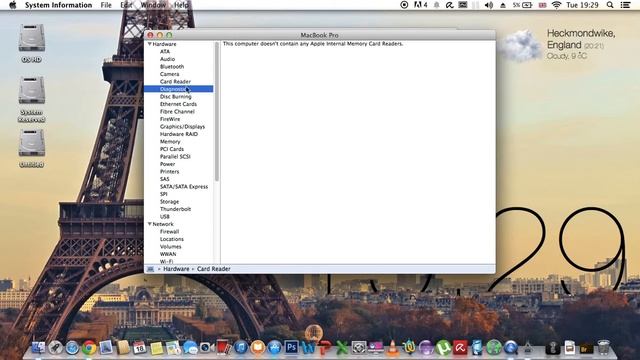The width and height of the screenshot is (640, 360).
Task: Open the Trash in the Dock
Action: 604,348
